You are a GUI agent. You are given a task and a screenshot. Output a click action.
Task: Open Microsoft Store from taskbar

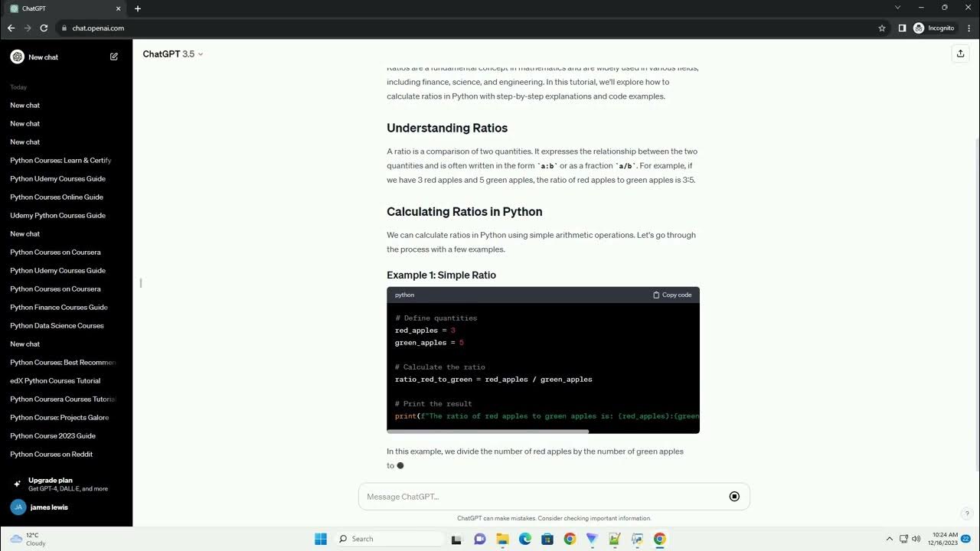pos(547,539)
